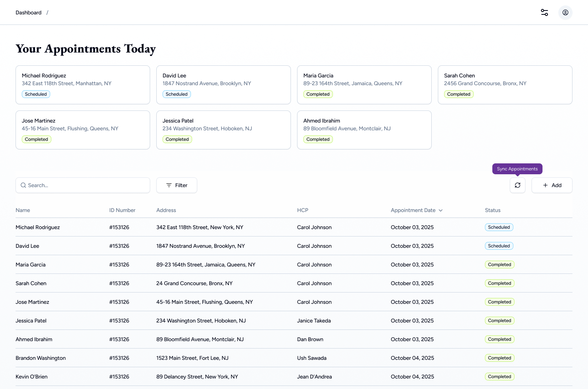Click the plus icon on the Add button
The width and height of the screenshot is (588, 389).
point(545,185)
